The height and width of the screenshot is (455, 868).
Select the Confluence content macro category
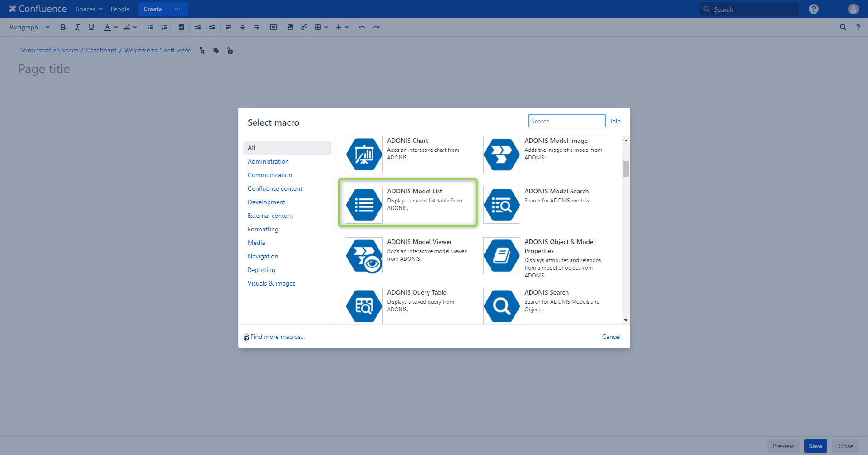(x=275, y=188)
